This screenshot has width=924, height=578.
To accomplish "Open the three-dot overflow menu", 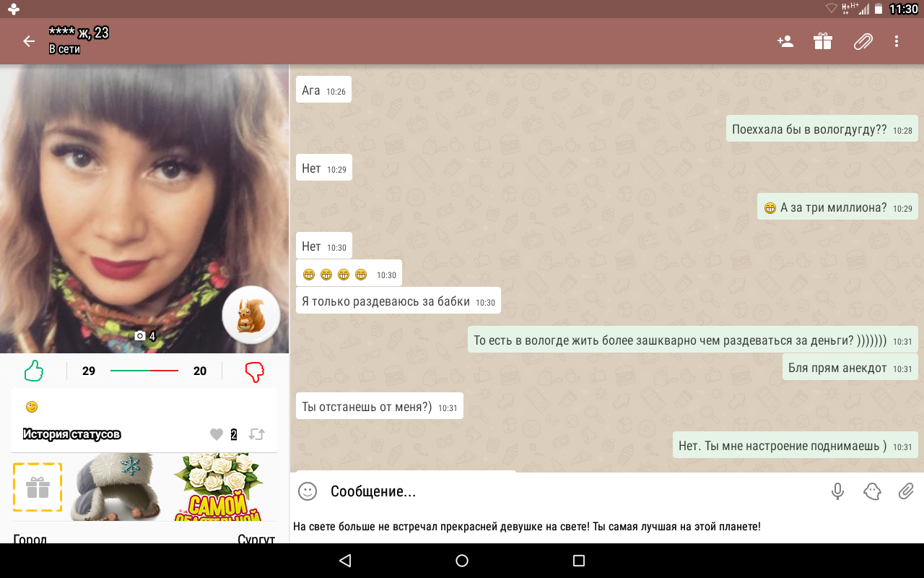I will coord(897,41).
